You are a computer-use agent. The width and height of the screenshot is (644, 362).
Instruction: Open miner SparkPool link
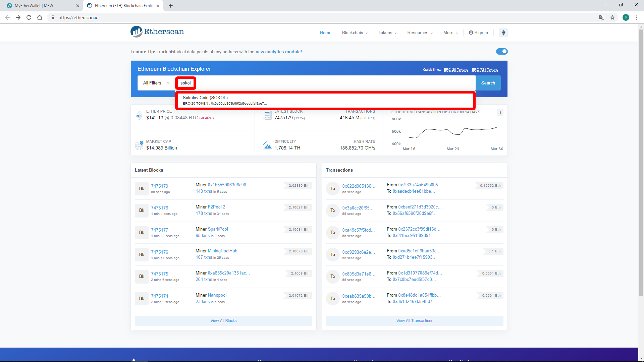click(218, 229)
